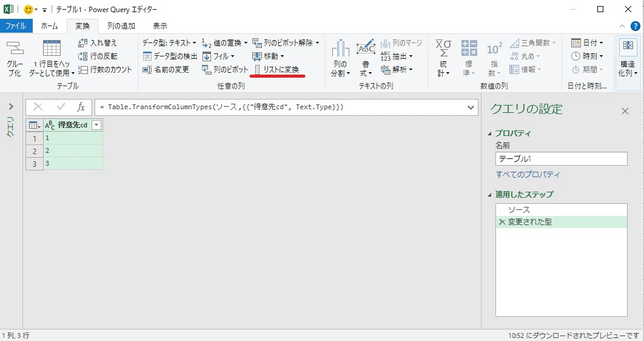
Task: Click 列のピボット (Pivot Column)
Action: (x=225, y=69)
